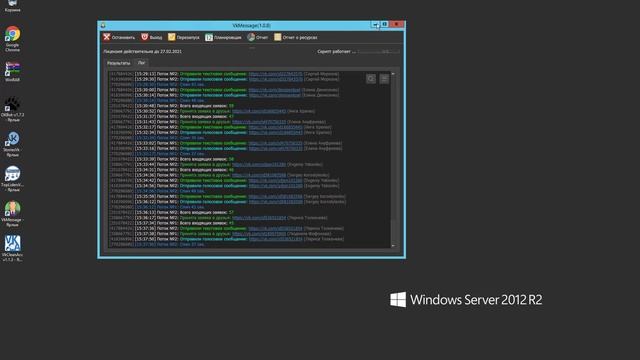Click the script progress bar

click(379, 52)
